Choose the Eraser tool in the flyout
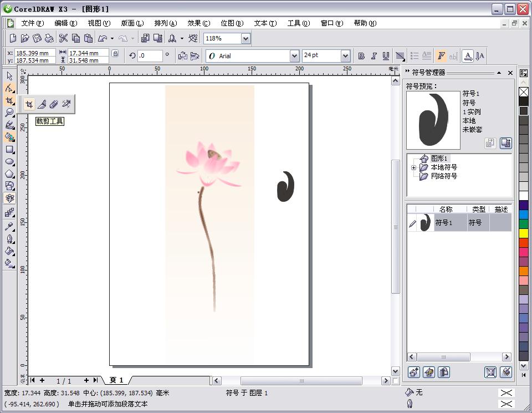 [x=54, y=104]
